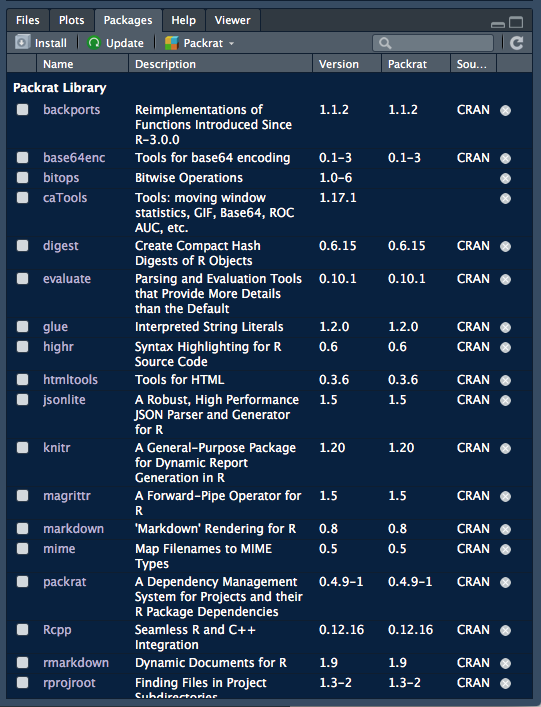The width and height of the screenshot is (541, 707).
Task: Select the 'Bitwise Operations' description text
Action: (189, 178)
